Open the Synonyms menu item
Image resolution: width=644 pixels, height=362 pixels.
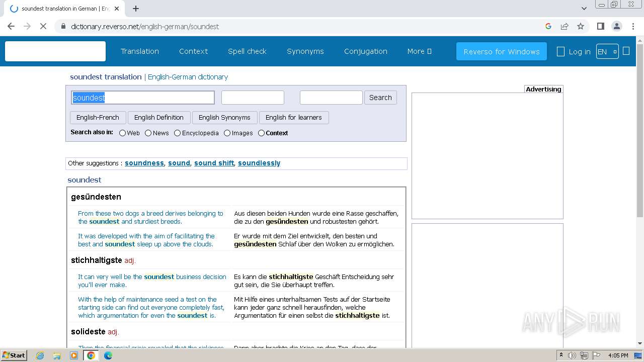pyautogui.click(x=305, y=51)
